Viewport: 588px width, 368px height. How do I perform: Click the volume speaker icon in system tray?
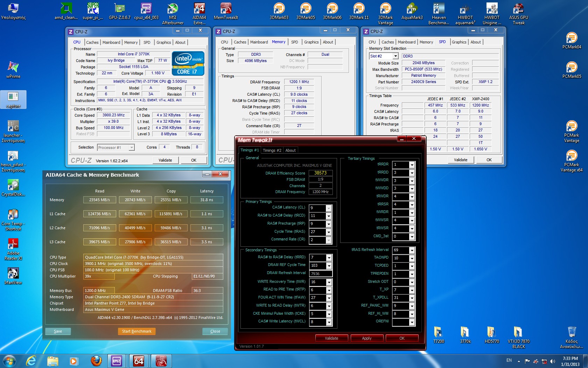(x=553, y=361)
